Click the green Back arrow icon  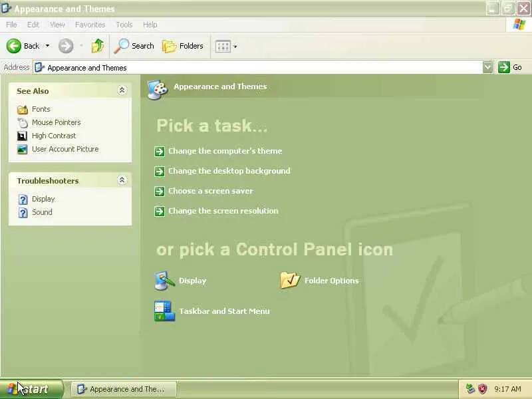coord(13,46)
